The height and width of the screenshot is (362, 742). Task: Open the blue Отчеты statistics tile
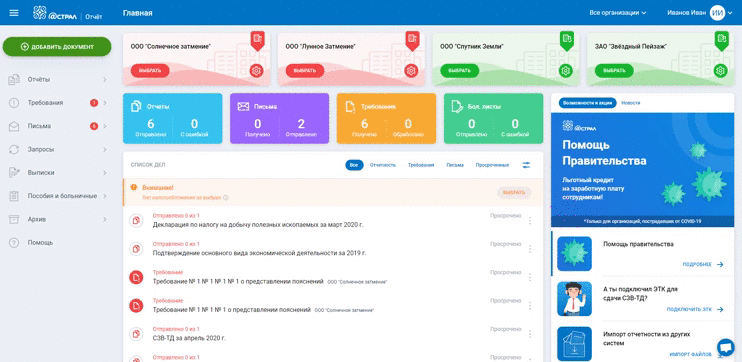172,118
